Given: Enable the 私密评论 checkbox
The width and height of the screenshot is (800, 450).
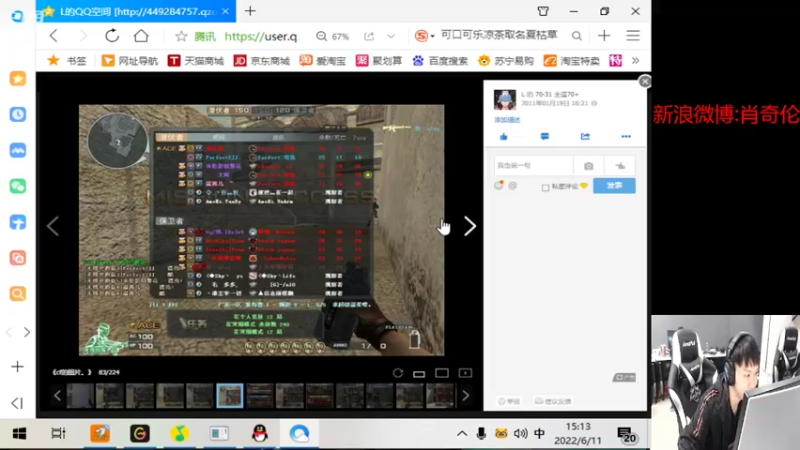Looking at the screenshot, I should point(545,187).
